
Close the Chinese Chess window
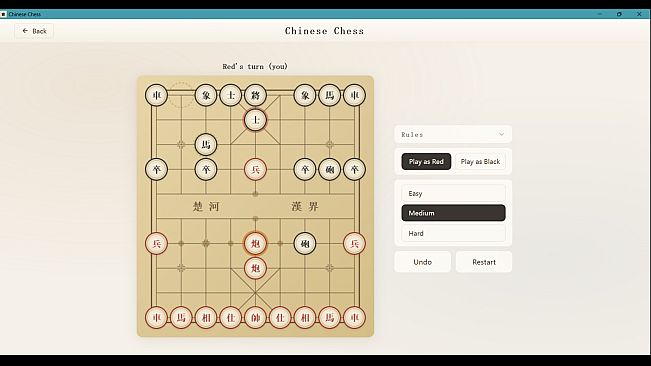coord(639,14)
